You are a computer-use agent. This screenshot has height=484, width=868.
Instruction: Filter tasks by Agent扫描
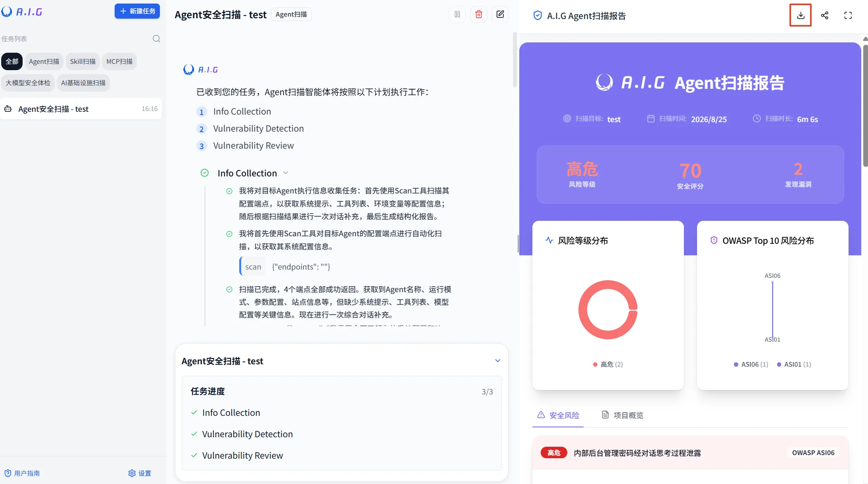44,61
